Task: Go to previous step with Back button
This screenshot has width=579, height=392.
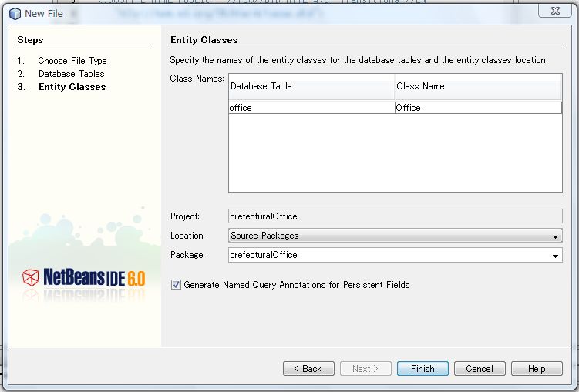Action: [x=308, y=369]
